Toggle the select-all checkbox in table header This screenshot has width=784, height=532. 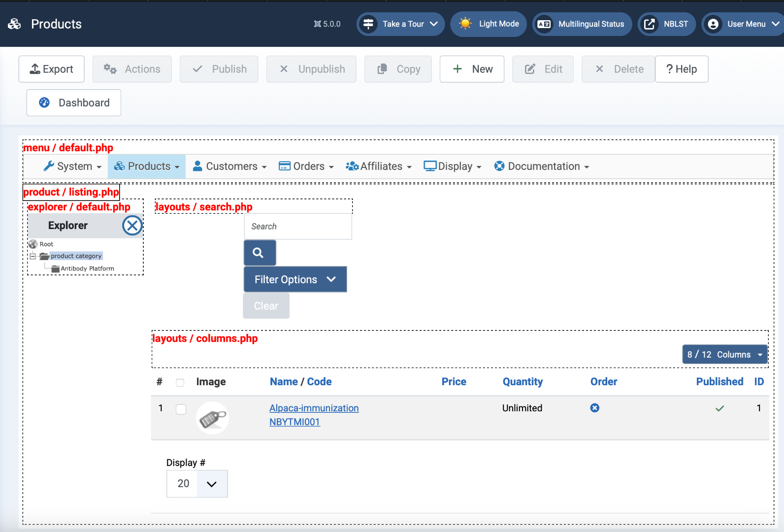180,382
